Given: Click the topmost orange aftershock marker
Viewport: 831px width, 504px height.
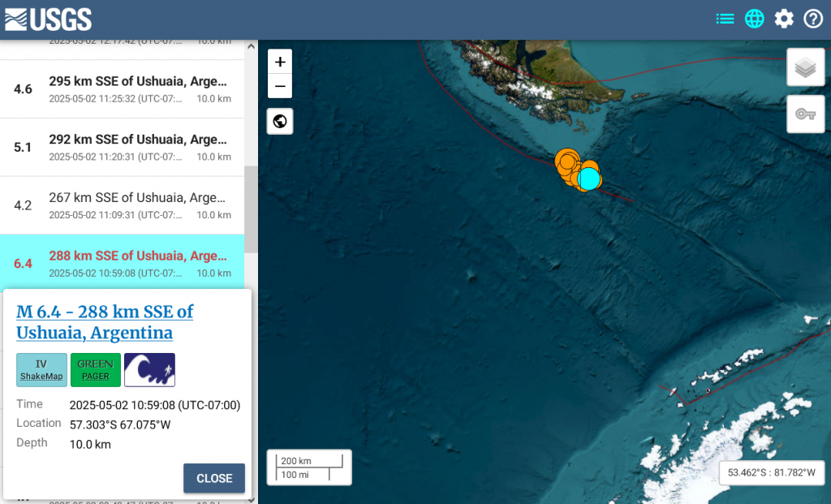Looking at the screenshot, I should point(567,160).
